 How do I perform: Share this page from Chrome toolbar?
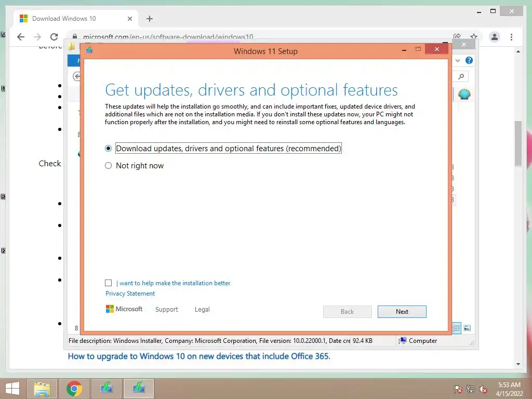457,37
